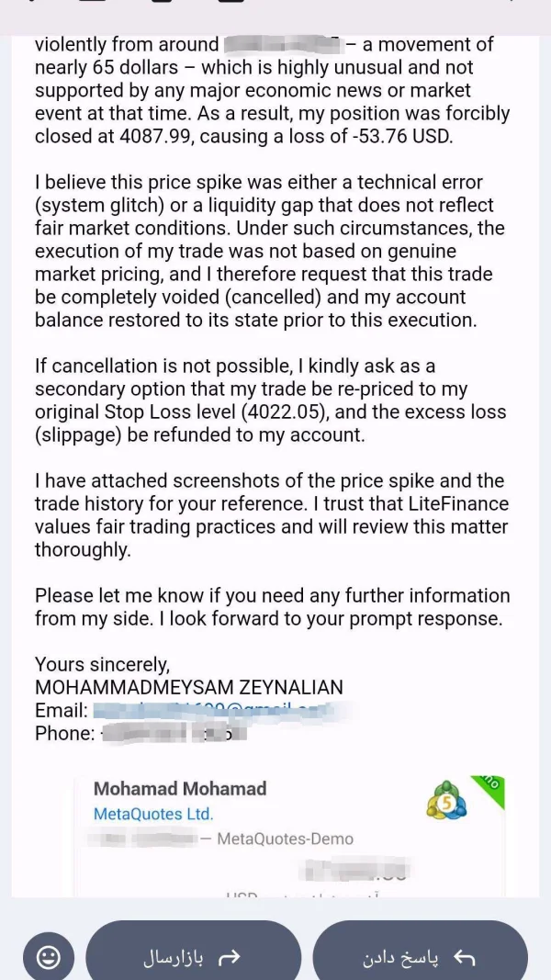The height and width of the screenshot is (980, 551).
Task: Click the MOHAMMADMEYSAM ZEYNALIAN signature name
Action: click(x=188, y=688)
